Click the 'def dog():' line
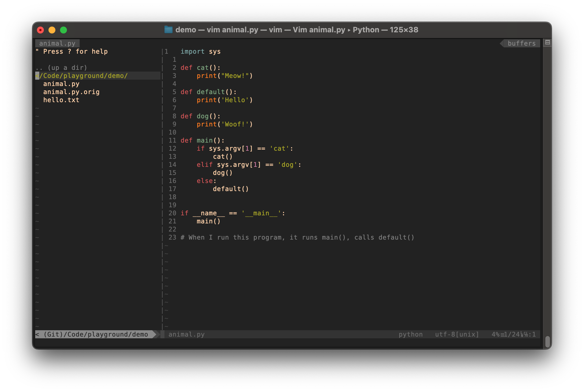The height and width of the screenshot is (392, 584). pyautogui.click(x=201, y=116)
